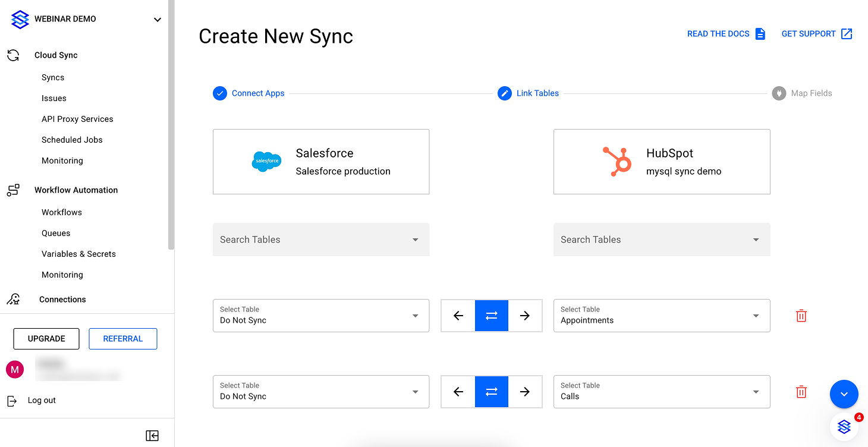
Task: Click the Connect Apps checkmark step icon
Action: 220,93
